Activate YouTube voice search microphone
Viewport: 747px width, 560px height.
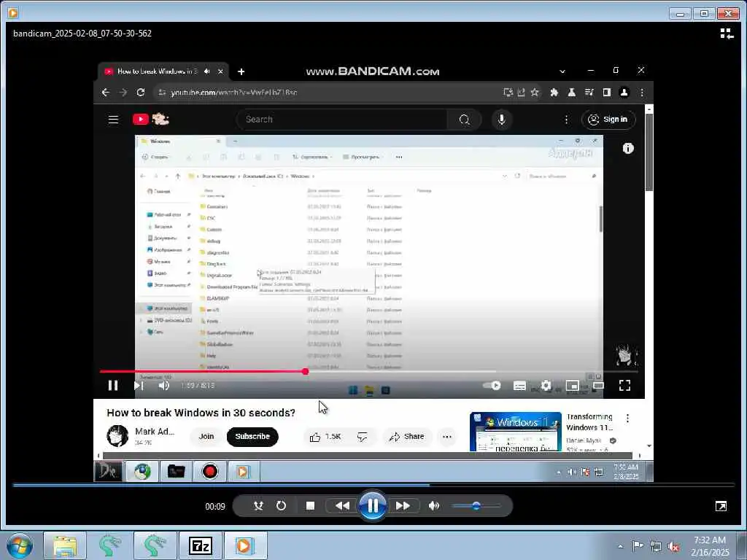point(501,120)
